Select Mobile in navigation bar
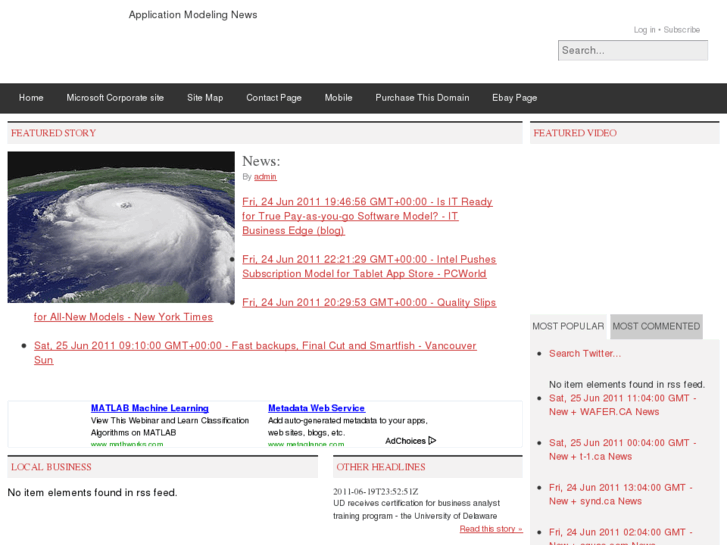This screenshot has width=727, height=545. click(338, 98)
